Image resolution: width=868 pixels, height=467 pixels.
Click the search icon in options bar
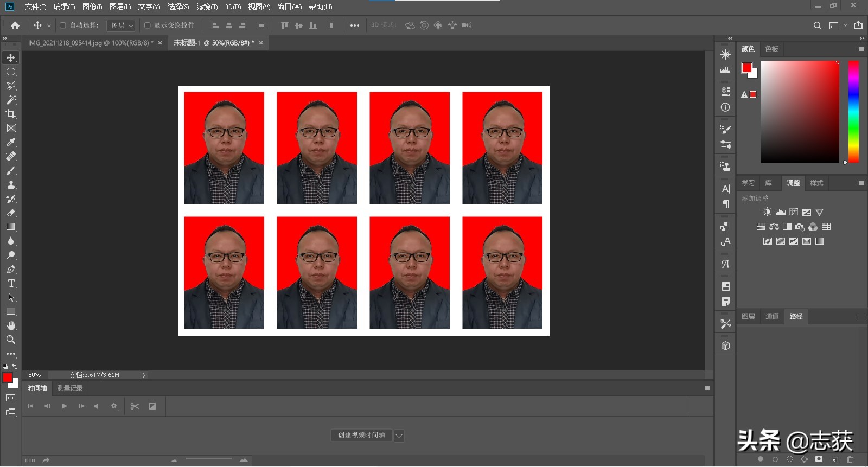[817, 25]
